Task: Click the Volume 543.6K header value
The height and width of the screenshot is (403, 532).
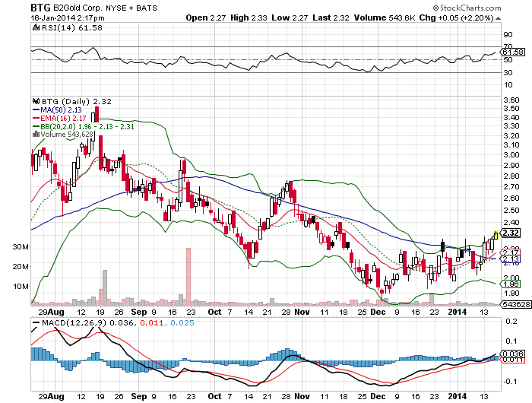Action: [x=385, y=17]
